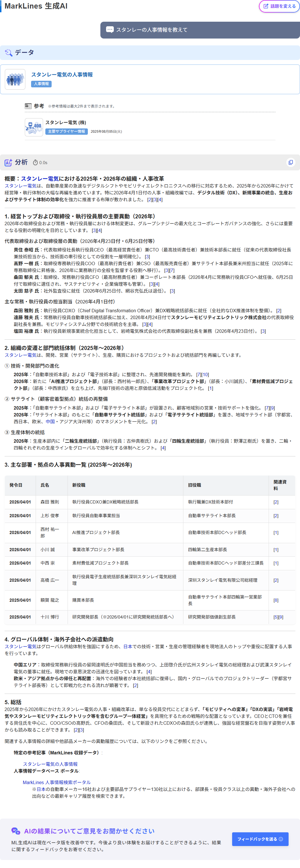Viewport: 300px width, 868px height.
Task: Click the スタンレーの人事情報を教えて query bubble
Action: click(200, 30)
